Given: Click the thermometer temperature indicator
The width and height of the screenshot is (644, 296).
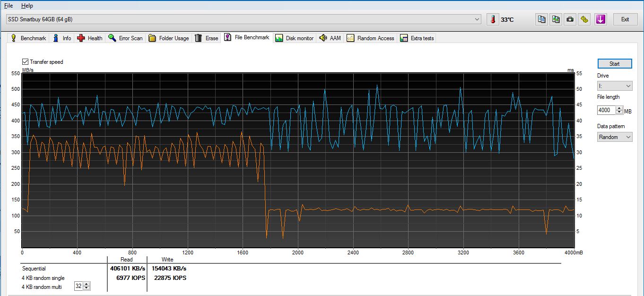Looking at the screenshot, I should tap(501, 19).
